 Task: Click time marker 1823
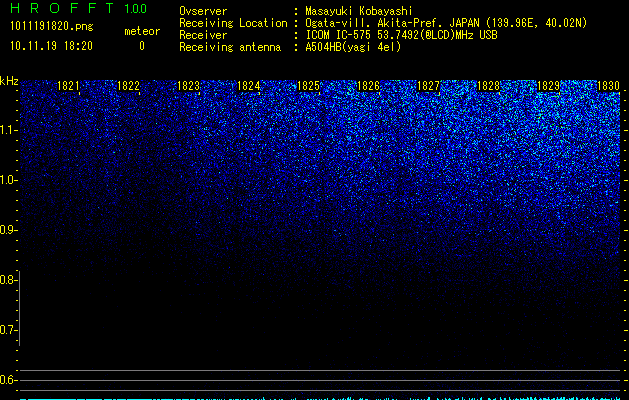tap(188, 86)
